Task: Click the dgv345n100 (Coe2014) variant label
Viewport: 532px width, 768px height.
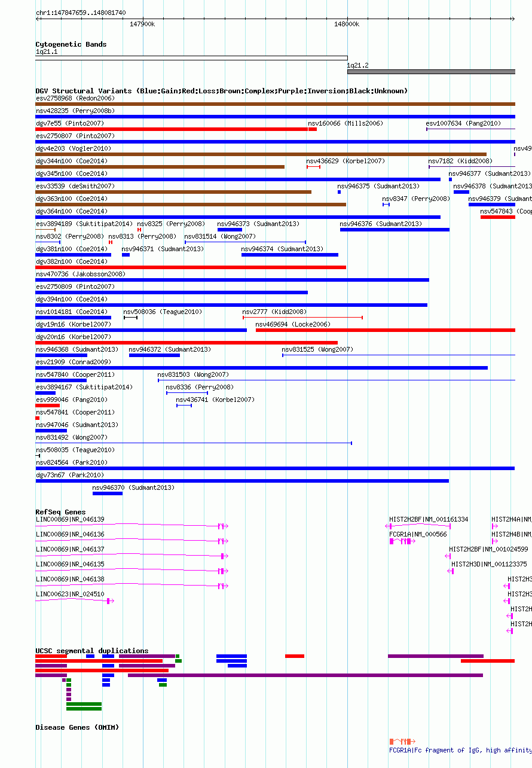Action: (x=72, y=173)
